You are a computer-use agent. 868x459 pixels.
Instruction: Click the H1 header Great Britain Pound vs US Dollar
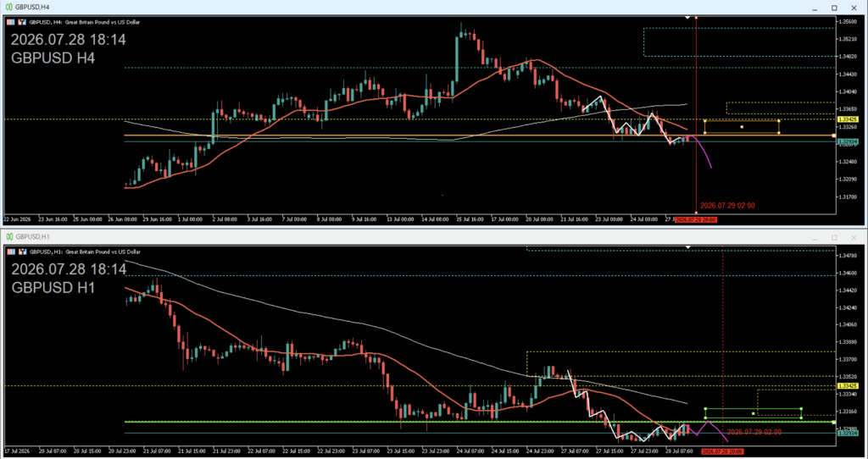[x=103, y=252]
